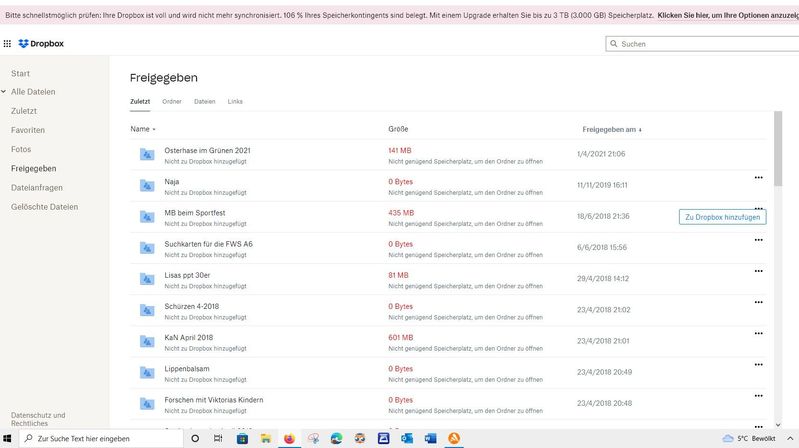This screenshot has height=448, width=799.
Task: Switch to the Dateien tab
Action: tap(204, 101)
